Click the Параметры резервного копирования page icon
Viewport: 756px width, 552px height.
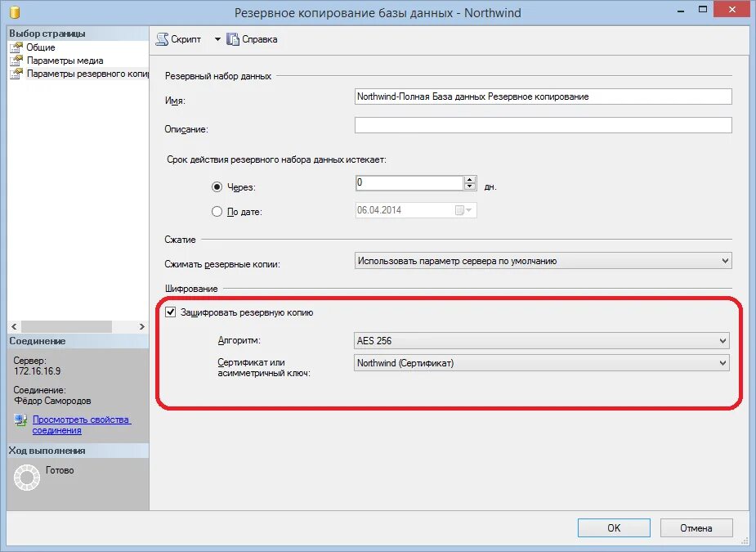[x=16, y=74]
